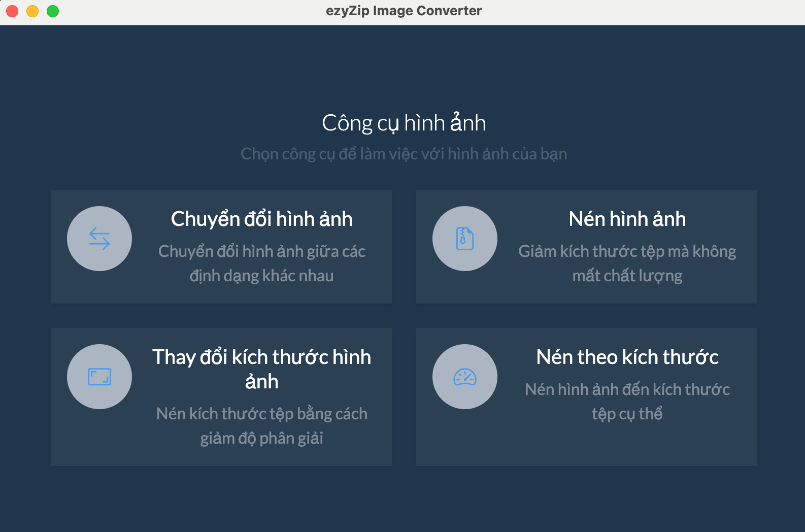Image resolution: width=805 pixels, height=532 pixels.
Task: Click the zipped file compress icon
Action: tap(465, 239)
